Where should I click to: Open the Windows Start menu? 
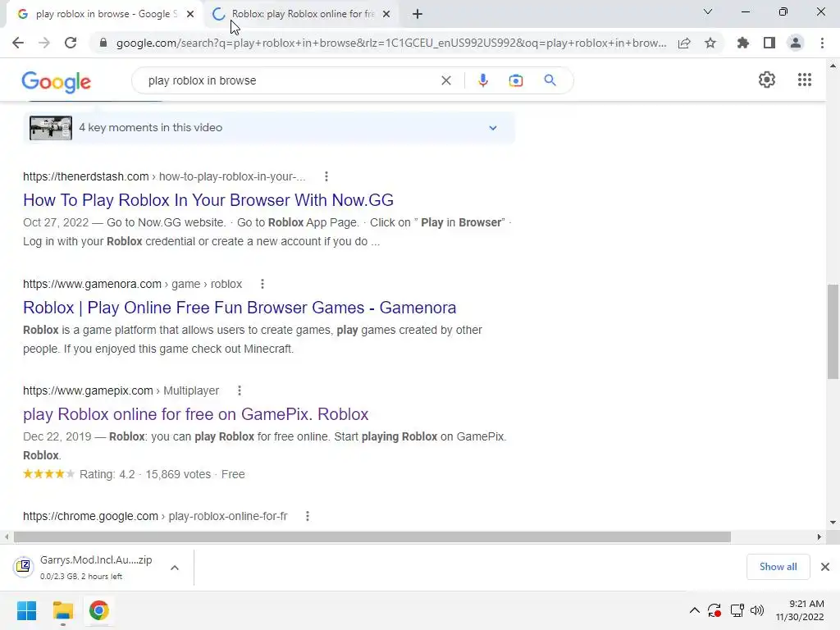[26, 610]
